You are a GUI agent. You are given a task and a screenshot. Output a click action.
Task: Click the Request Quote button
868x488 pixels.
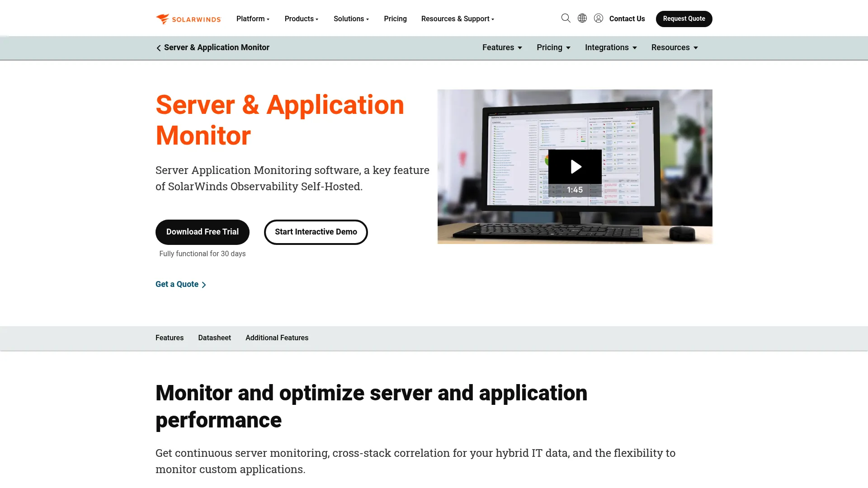pyautogui.click(x=684, y=19)
